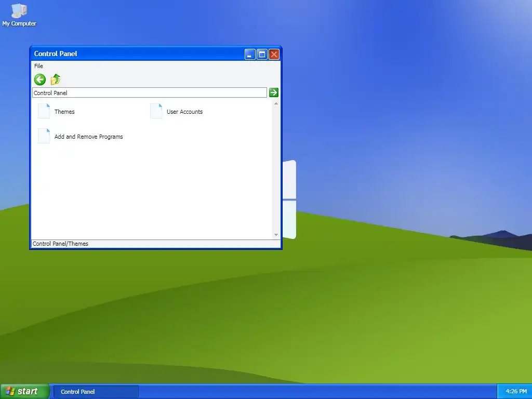Select the User Accounts label text
Image resolution: width=532 pixels, height=399 pixels.
(184, 112)
